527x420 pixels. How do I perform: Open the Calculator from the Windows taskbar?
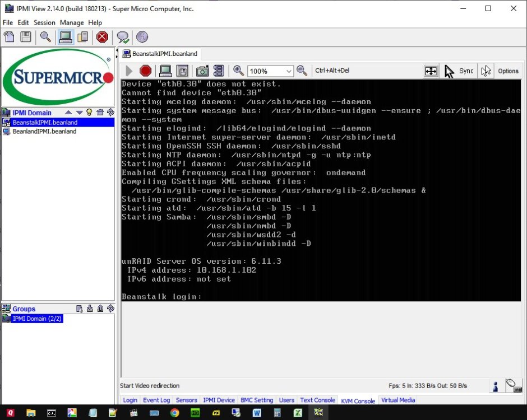click(x=278, y=413)
